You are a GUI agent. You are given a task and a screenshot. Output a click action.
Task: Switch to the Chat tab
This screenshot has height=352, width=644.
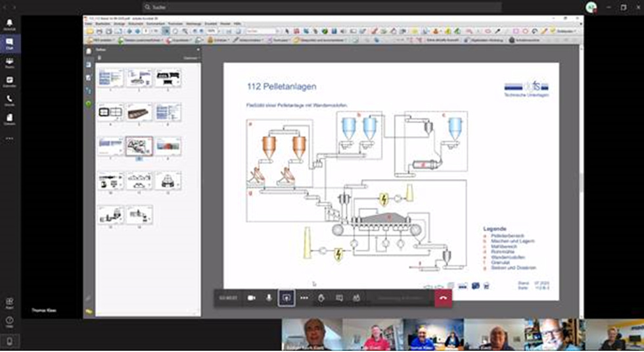pos(9,43)
